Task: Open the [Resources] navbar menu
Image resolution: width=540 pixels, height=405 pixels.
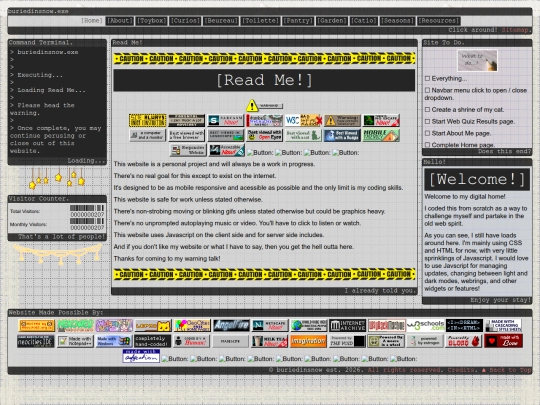Action: [x=439, y=21]
